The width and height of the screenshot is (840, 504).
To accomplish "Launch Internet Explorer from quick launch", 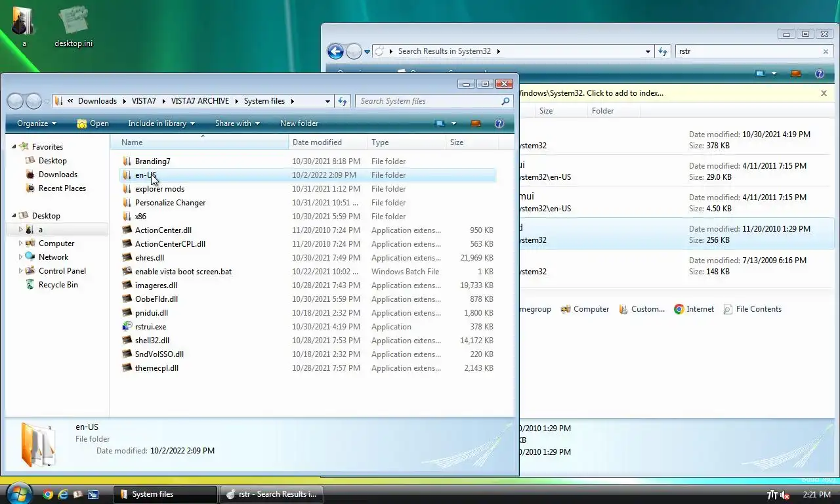I will click(x=63, y=494).
